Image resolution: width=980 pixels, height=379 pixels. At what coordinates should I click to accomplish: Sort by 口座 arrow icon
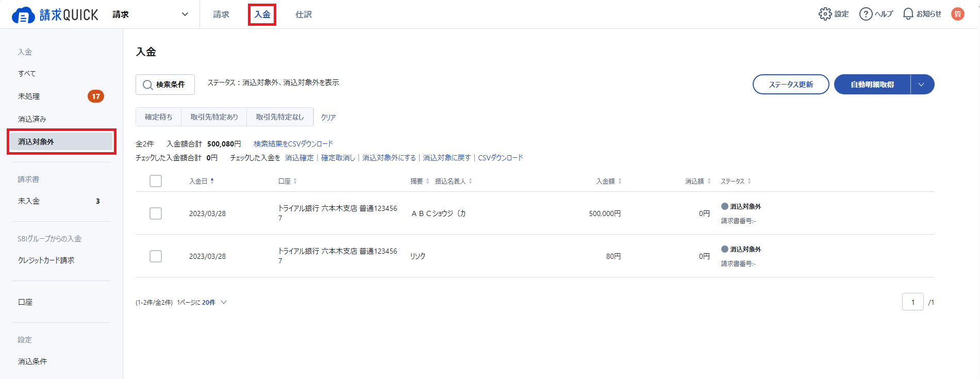295,181
